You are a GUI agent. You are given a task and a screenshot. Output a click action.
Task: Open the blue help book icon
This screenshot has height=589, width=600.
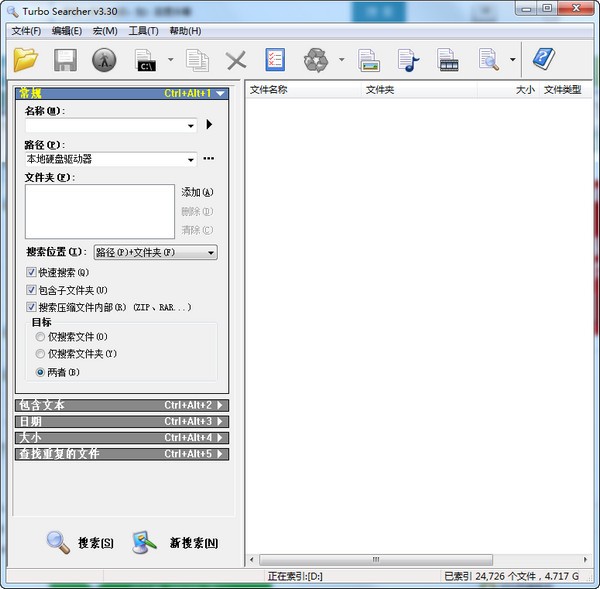(x=544, y=59)
